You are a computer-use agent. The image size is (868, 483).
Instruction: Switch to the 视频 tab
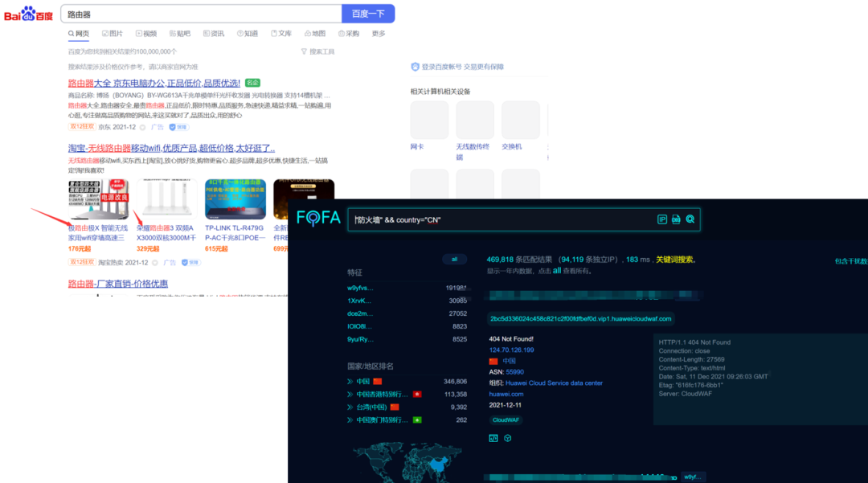[146, 34]
